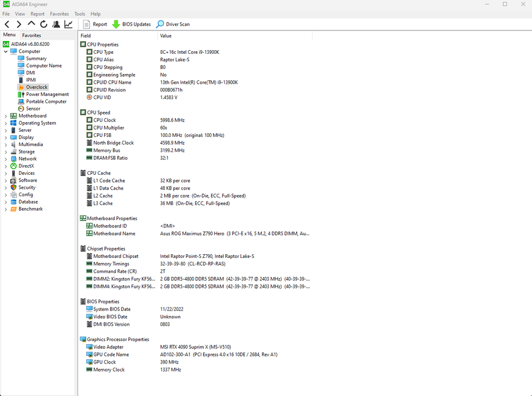This screenshot has width=532, height=396.
Task: Refresh the page with the reload icon
Action: click(x=44, y=24)
